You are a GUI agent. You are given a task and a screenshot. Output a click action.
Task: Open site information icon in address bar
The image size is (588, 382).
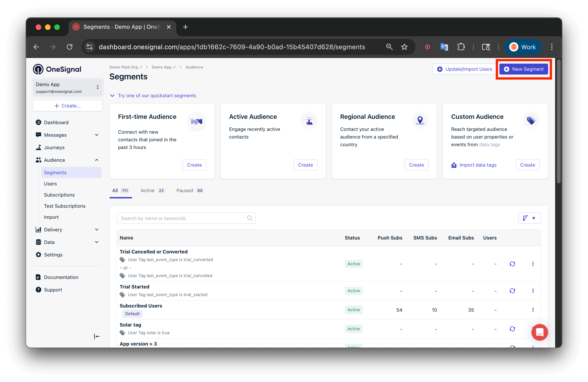tap(89, 47)
